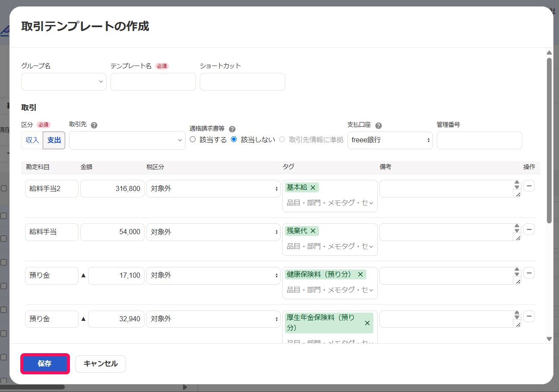Open the 支払口座 freee銀行 dropdown

tap(390, 140)
